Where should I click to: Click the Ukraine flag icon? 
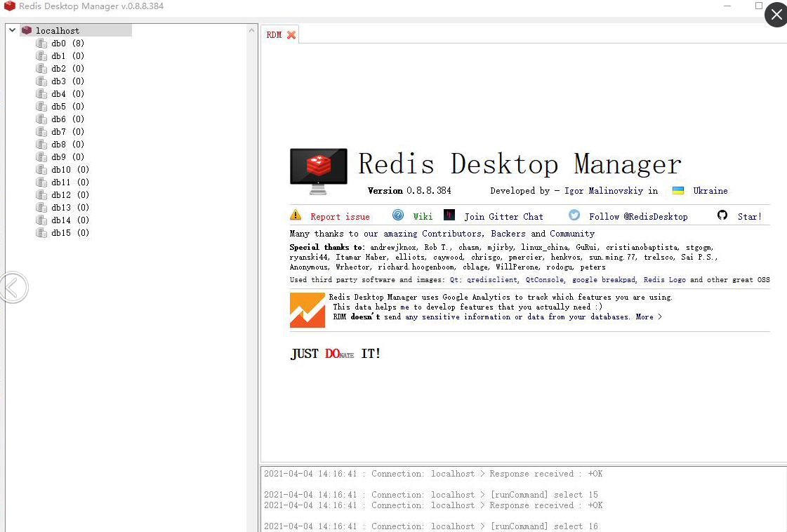[678, 191]
